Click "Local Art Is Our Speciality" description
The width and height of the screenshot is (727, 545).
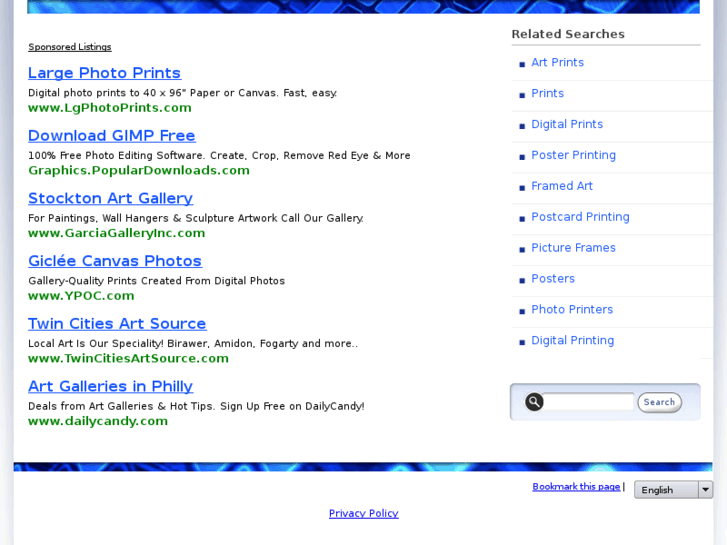pos(193,343)
